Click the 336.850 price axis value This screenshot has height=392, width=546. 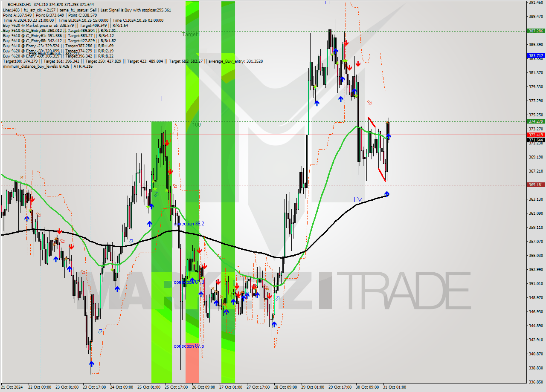(535, 382)
